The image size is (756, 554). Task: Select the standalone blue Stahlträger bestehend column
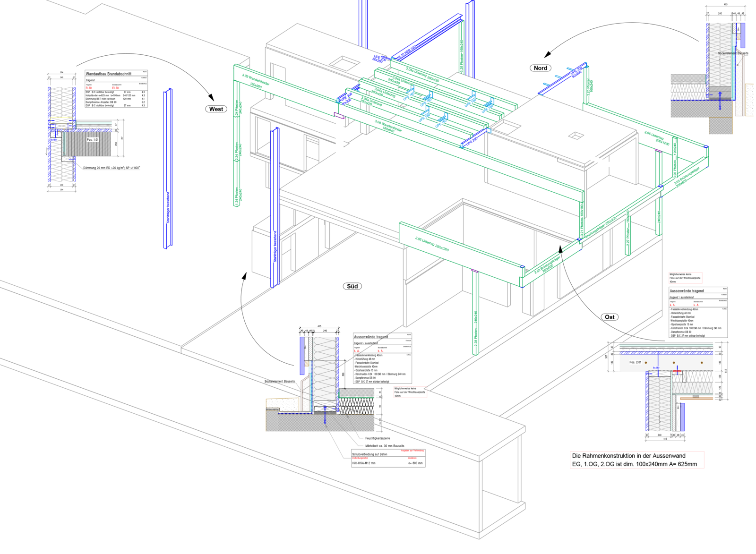(168, 168)
